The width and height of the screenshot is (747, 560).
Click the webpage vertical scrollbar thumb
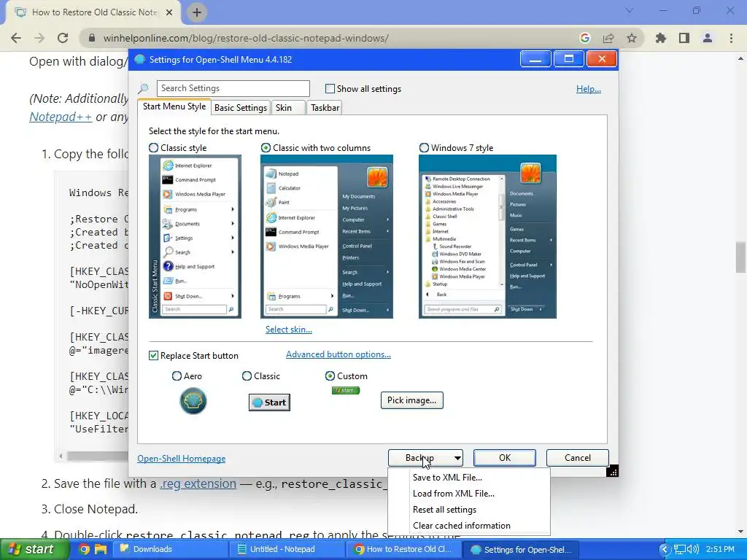click(x=740, y=257)
